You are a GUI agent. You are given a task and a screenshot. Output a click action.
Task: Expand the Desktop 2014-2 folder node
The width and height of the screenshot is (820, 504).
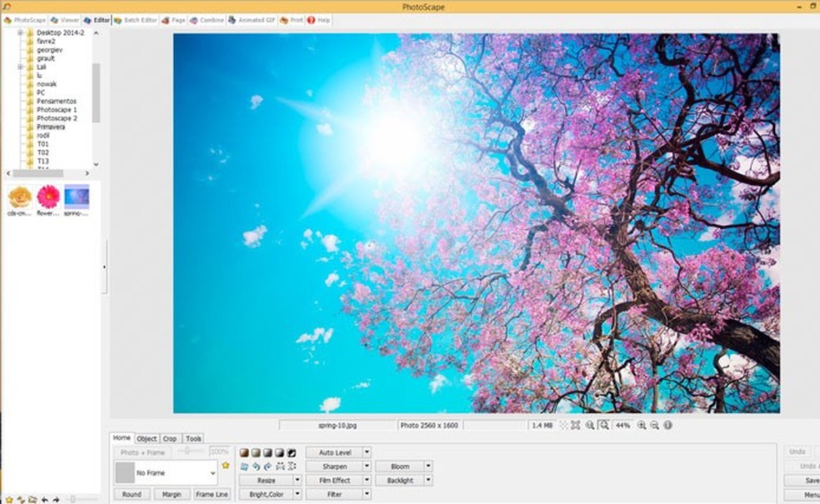coord(20,32)
